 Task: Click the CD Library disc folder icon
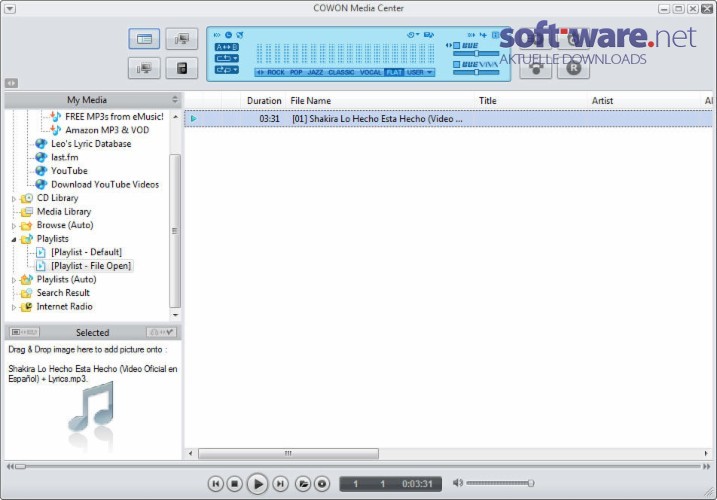click(x=27, y=198)
